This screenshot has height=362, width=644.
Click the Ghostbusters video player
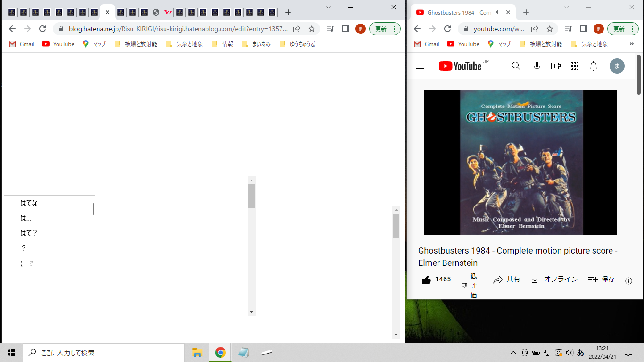coord(520,163)
